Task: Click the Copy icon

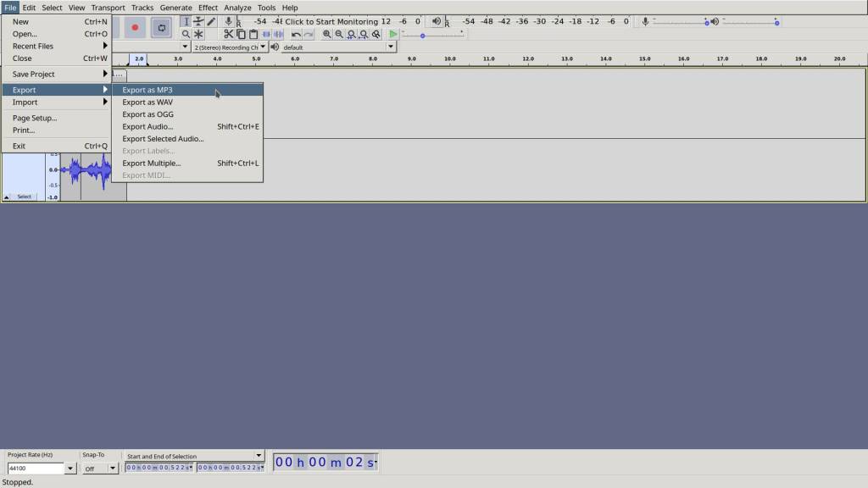Action: click(x=241, y=34)
